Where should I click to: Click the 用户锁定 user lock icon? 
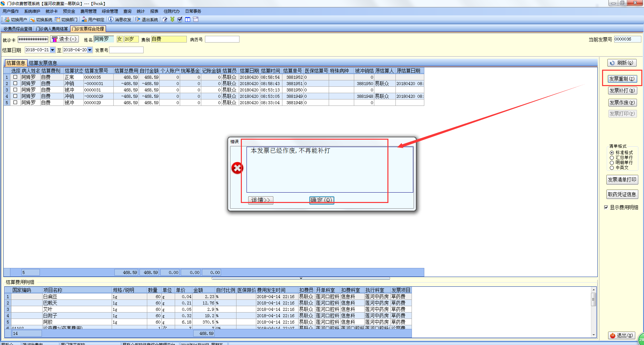(x=84, y=19)
